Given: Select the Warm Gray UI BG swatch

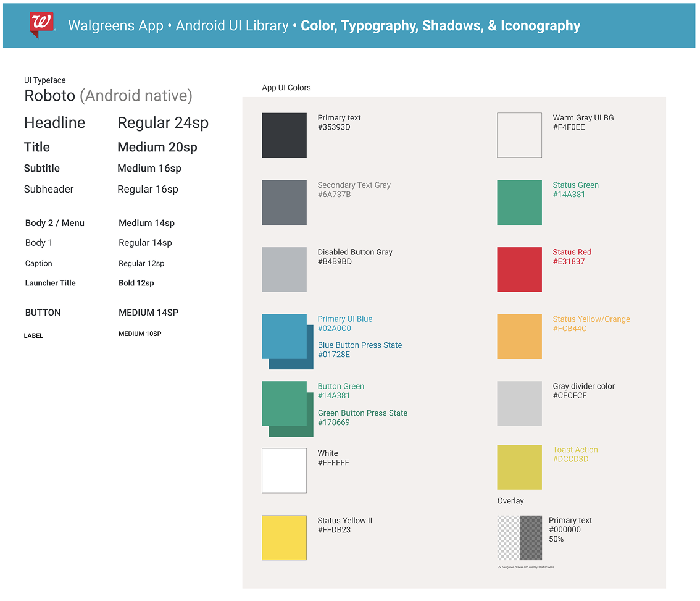Looking at the screenshot, I should (x=520, y=135).
